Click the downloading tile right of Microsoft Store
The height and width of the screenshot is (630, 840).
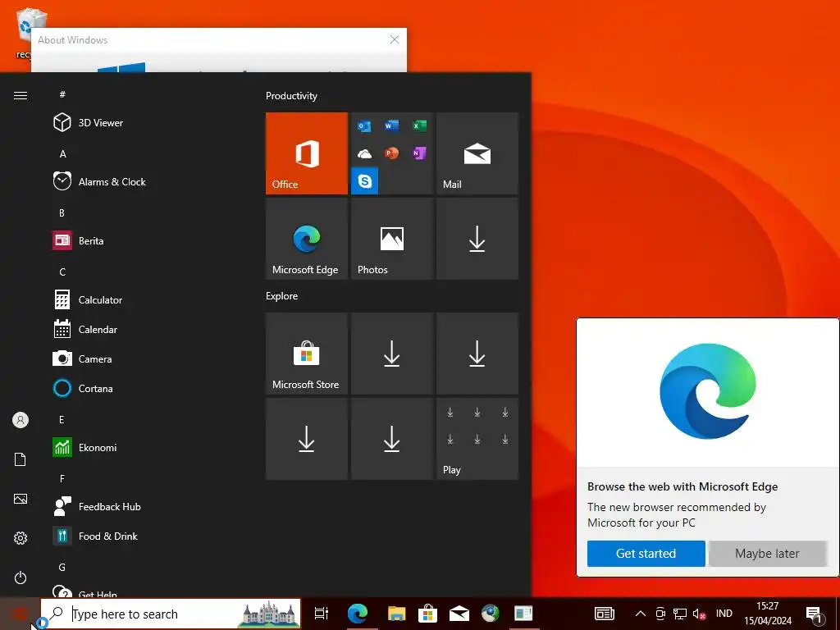(x=391, y=354)
